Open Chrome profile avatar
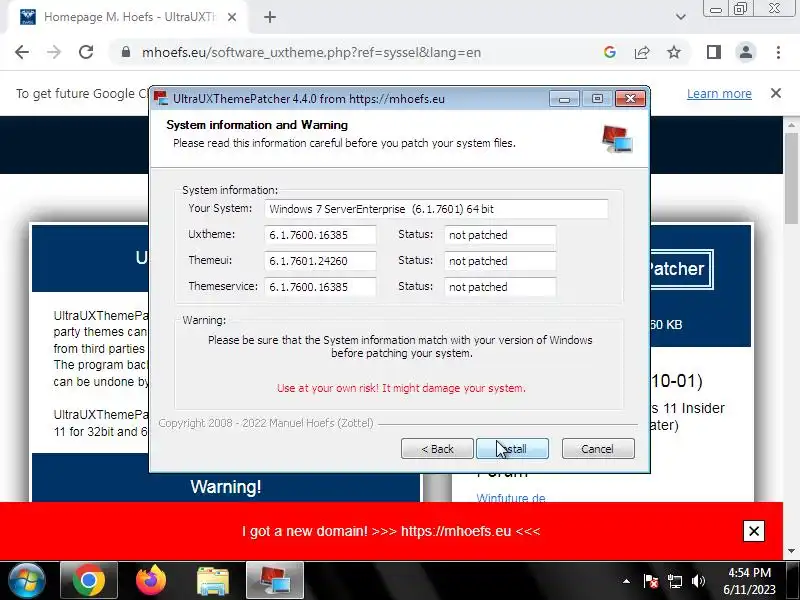Screen dimensions: 800x600 [x=745, y=52]
